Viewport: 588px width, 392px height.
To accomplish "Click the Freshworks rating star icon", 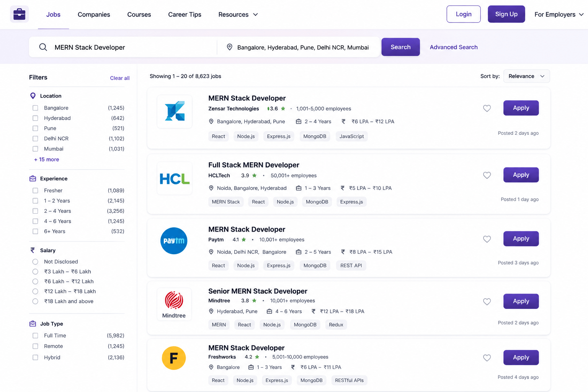I will (x=257, y=357).
